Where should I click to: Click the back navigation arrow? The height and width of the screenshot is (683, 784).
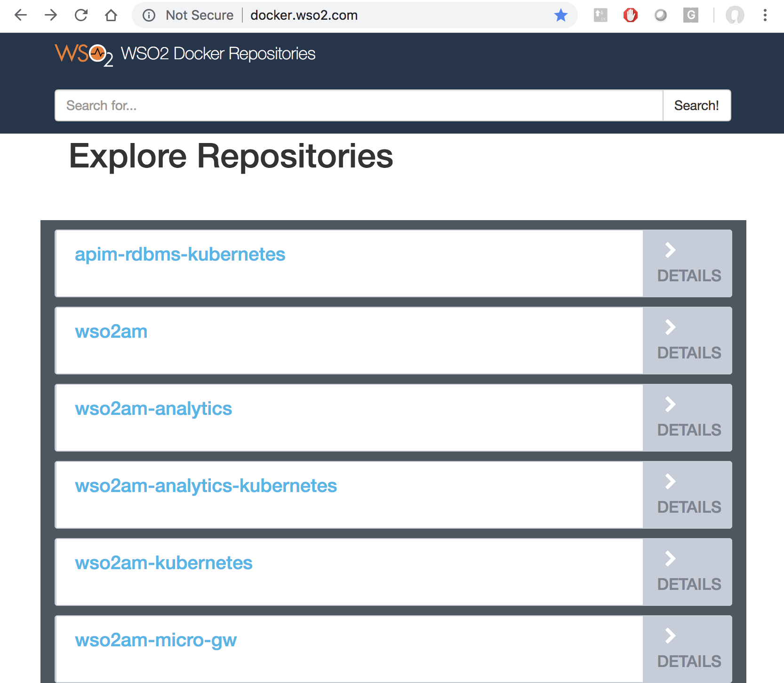[21, 15]
